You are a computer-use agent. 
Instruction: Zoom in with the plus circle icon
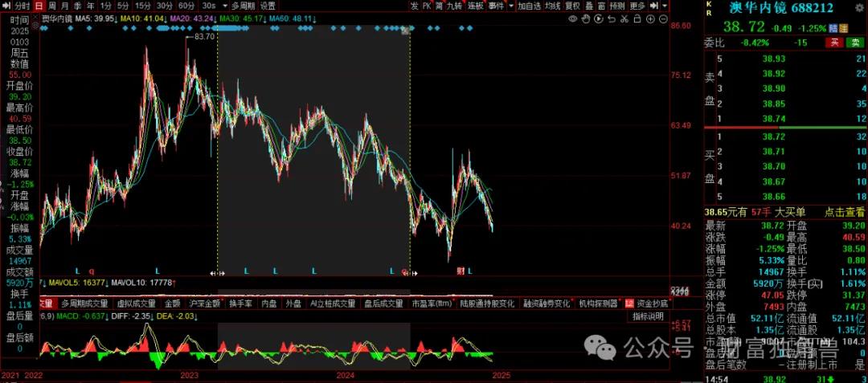[649, 18]
